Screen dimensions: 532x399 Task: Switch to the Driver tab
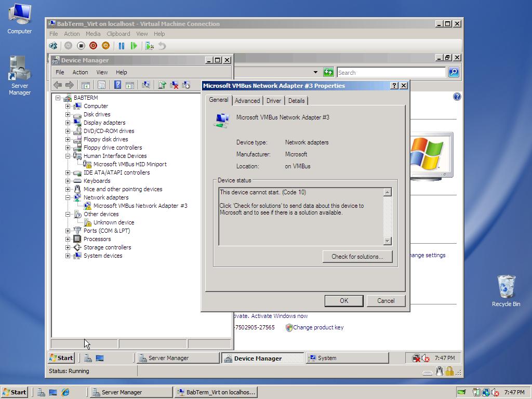click(273, 101)
